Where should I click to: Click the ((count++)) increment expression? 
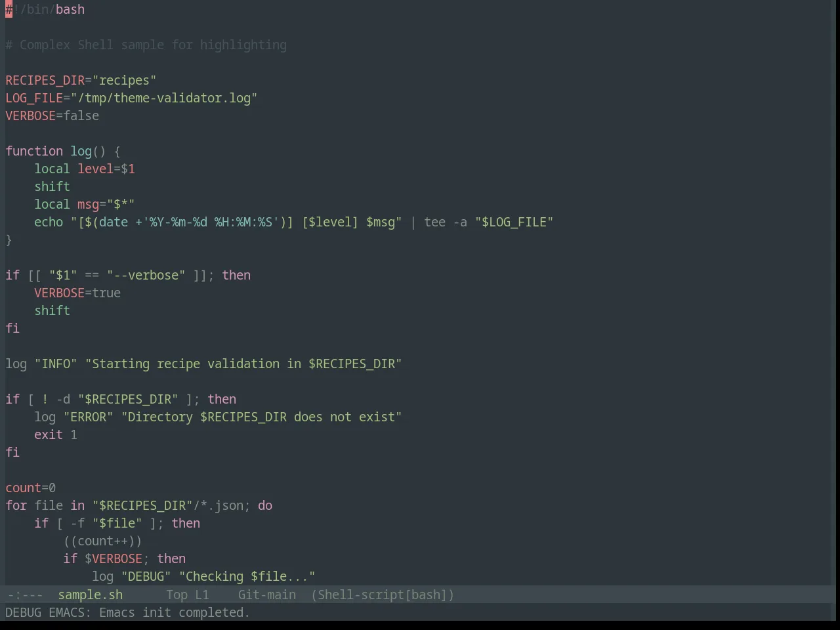103,541
